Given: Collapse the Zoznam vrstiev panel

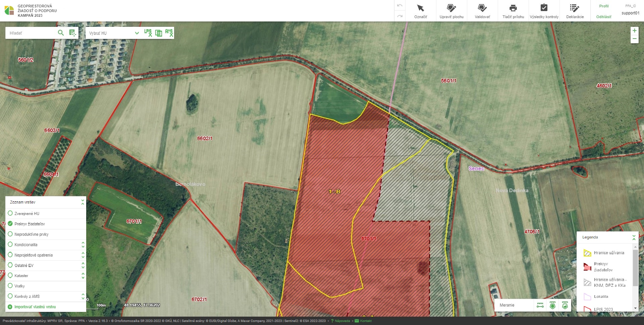Looking at the screenshot, I should [x=83, y=202].
